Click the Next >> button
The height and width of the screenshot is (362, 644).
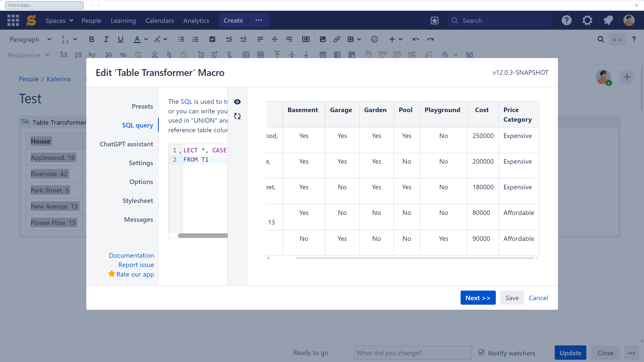click(x=478, y=298)
